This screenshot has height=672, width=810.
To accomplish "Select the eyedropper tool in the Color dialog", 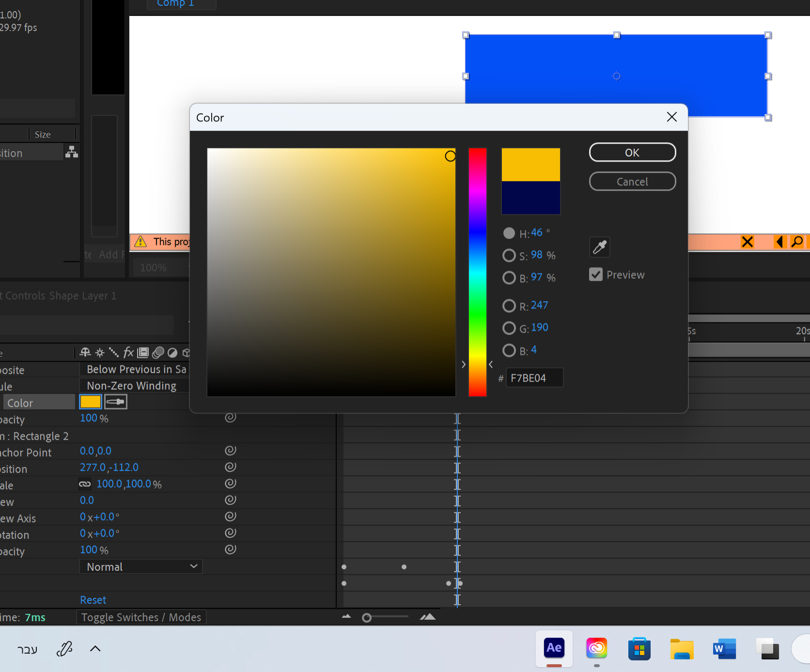I will click(x=599, y=247).
